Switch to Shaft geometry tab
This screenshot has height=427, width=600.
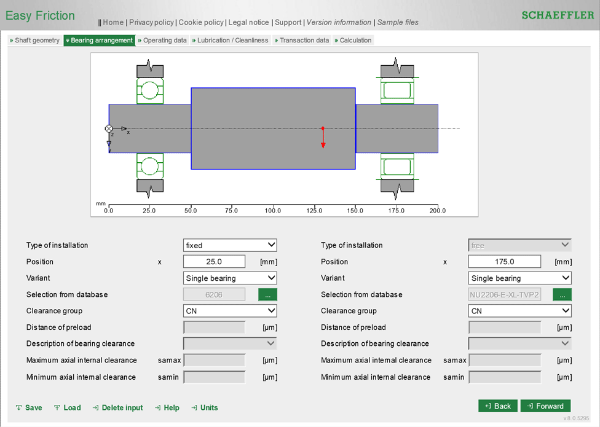tap(36, 41)
